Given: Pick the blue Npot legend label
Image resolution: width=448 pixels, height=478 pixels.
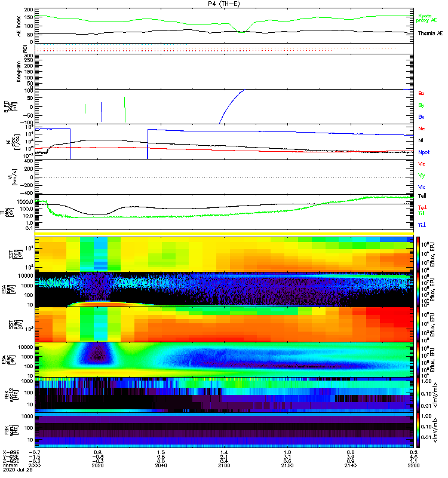Looking at the screenshot, I should tap(424, 152).
